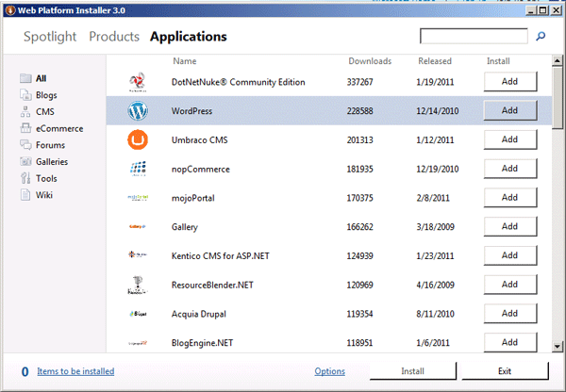Switch to the Spotlight tab
This screenshot has width=566, height=392.
pos(50,37)
